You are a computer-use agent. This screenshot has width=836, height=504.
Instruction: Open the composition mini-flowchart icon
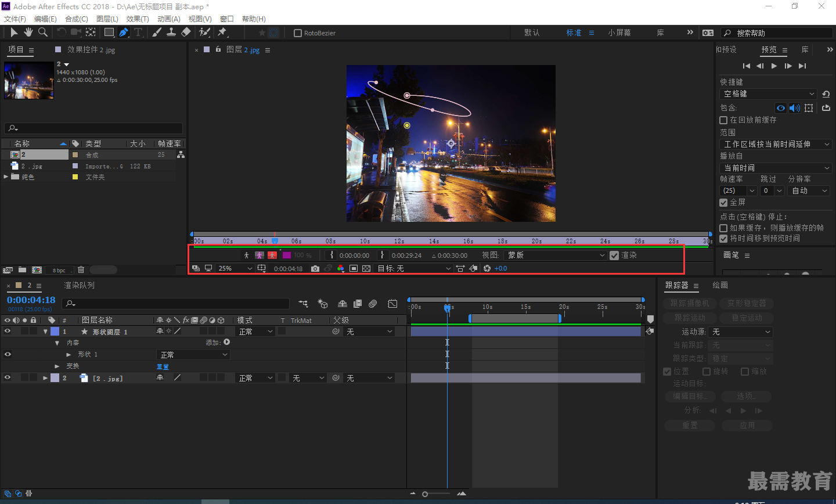click(x=303, y=304)
